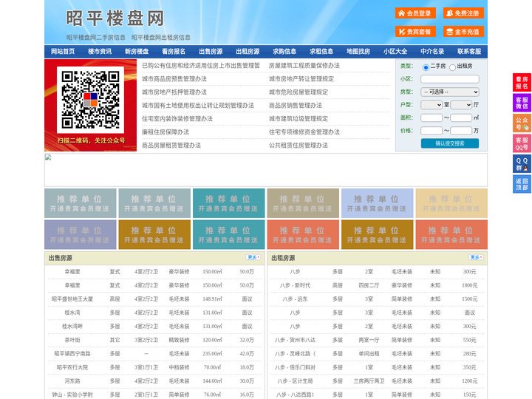Open the 河东路 sale listing
The height and width of the screenshot is (399, 532).
point(72,381)
